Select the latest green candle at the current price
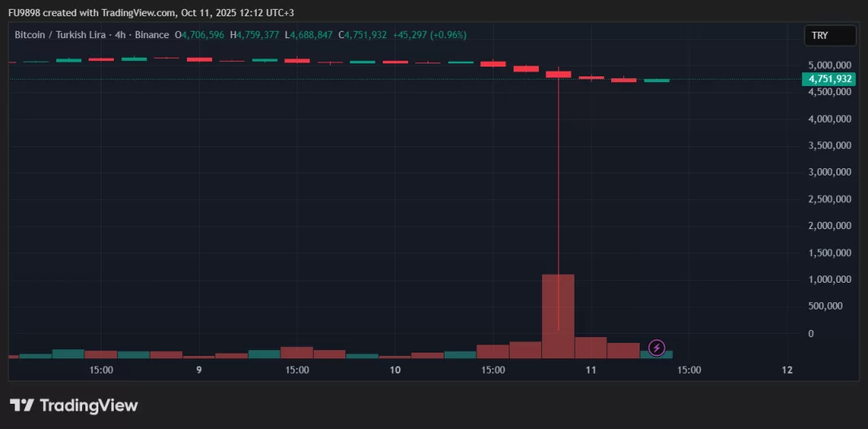868x429 pixels. pyautogui.click(x=657, y=80)
